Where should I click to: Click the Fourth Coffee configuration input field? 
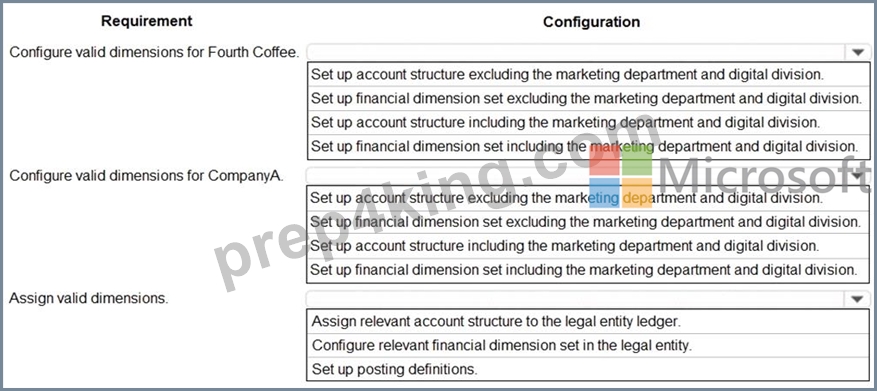coord(576,53)
